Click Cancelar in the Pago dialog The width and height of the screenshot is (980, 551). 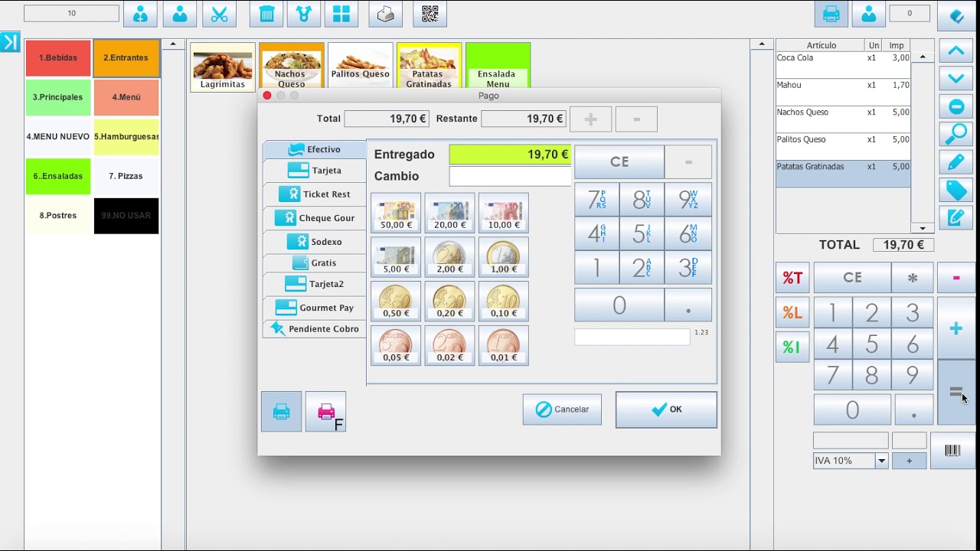pos(562,409)
